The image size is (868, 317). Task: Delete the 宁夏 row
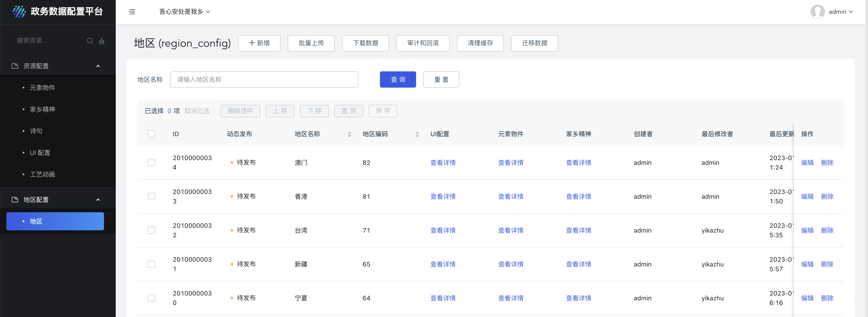tap(827, 298)
